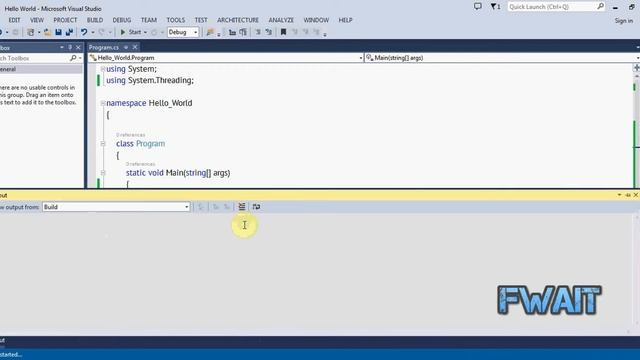This screenshot has height=360, width=640.
Task: Close the Program.cs tab
Action: 135,47
